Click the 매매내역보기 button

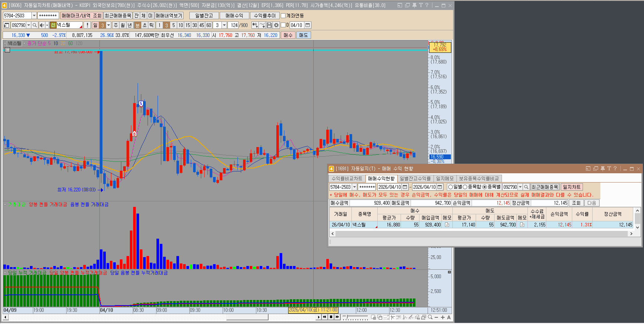169,16
